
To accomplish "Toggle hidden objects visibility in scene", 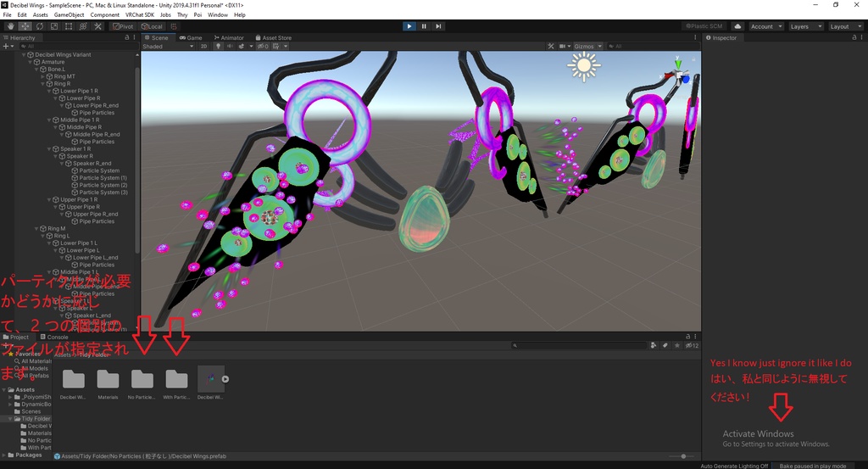I will (263, 46).
